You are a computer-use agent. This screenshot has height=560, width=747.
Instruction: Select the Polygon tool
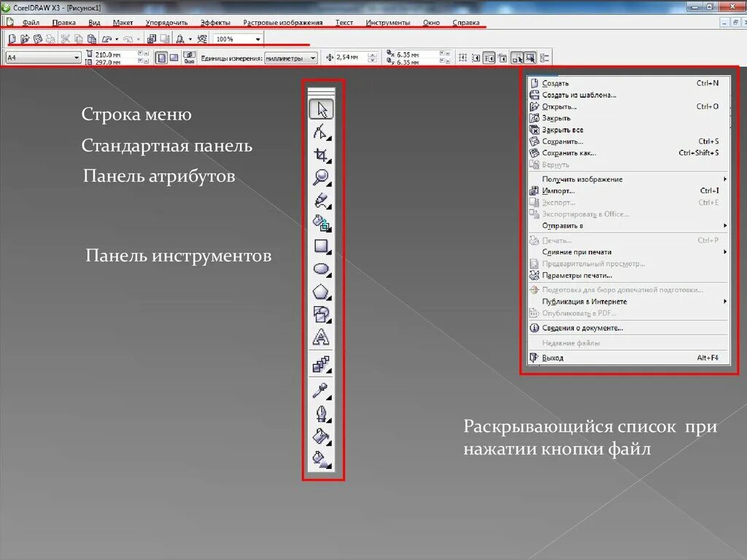pos(322,292)
